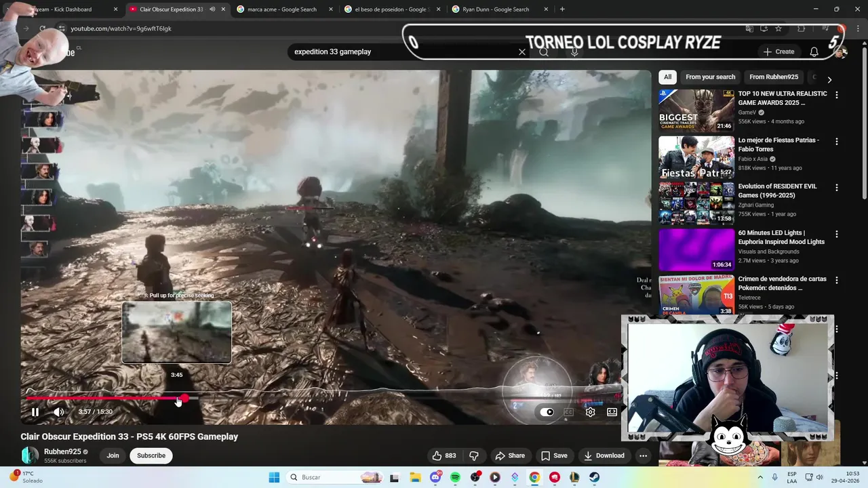The width and height of the screenshot is (868, 488).
Task: Select the 'From your search' chip
Action: coord(710,77)
